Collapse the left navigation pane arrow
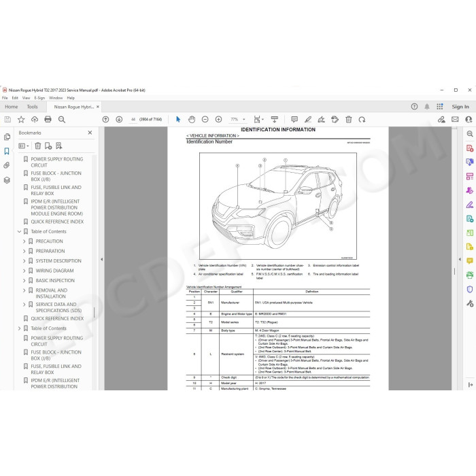This screenshot has width=476, height=476. 102,259
